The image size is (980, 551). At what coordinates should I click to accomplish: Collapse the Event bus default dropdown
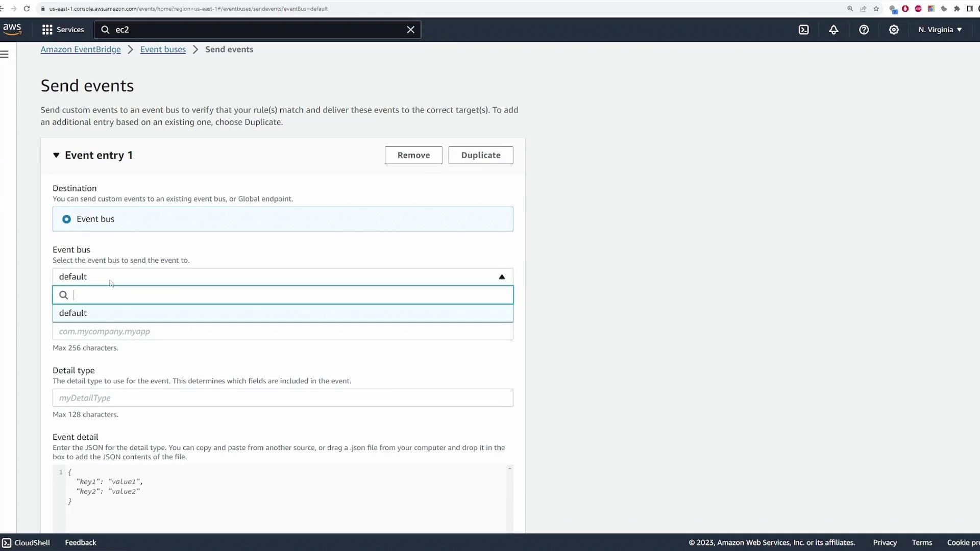[501, 277]
